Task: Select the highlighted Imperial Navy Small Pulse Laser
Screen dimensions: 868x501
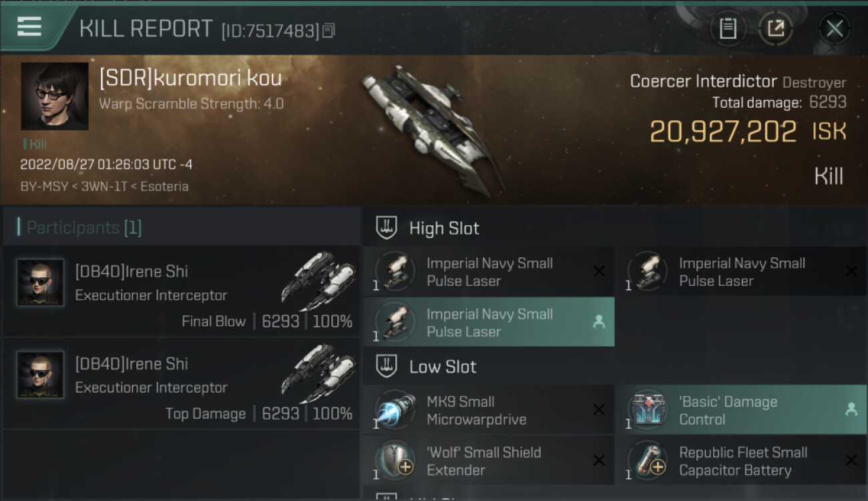Action: coord(489,322)
